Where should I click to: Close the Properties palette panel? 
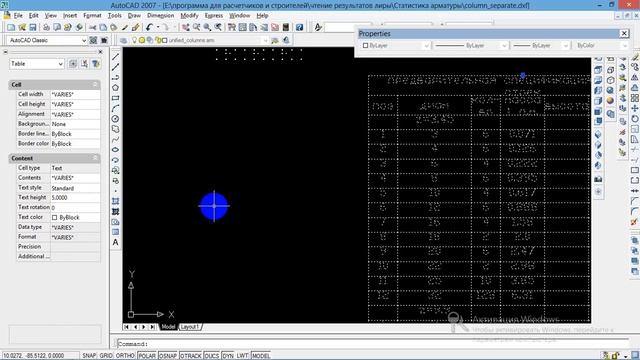(100, 52)
